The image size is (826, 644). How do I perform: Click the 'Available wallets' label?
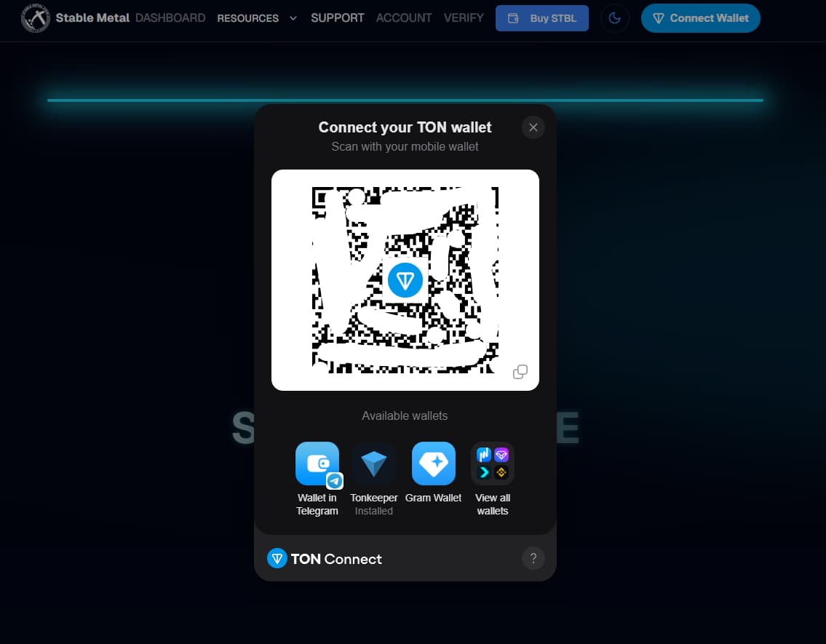405,416
